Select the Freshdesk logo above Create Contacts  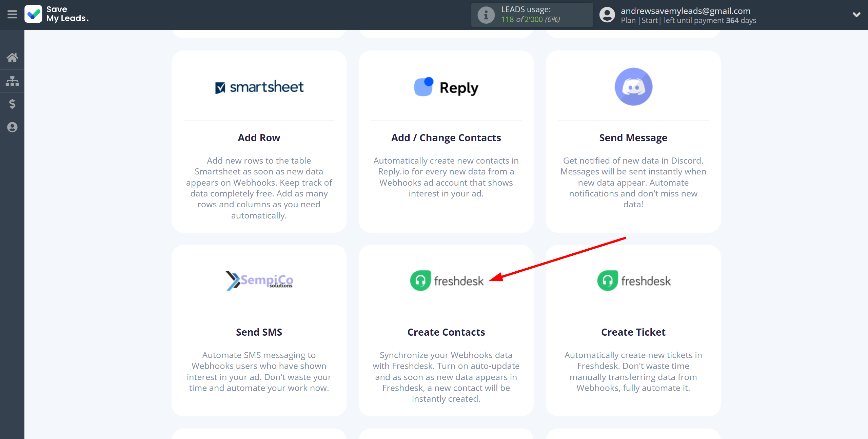click(x=446, y=281)
